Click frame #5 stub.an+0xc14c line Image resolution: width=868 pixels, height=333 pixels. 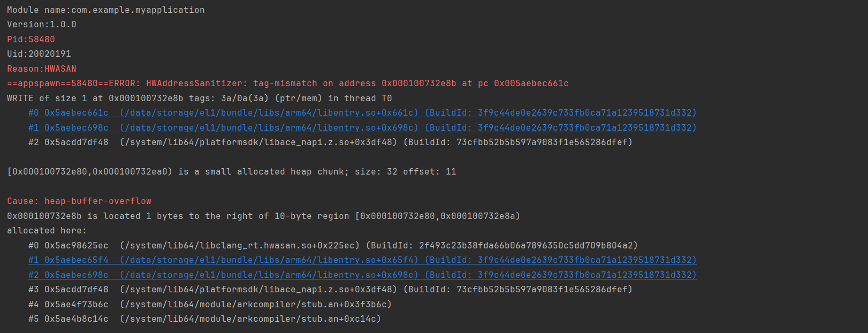pos(204,319)
